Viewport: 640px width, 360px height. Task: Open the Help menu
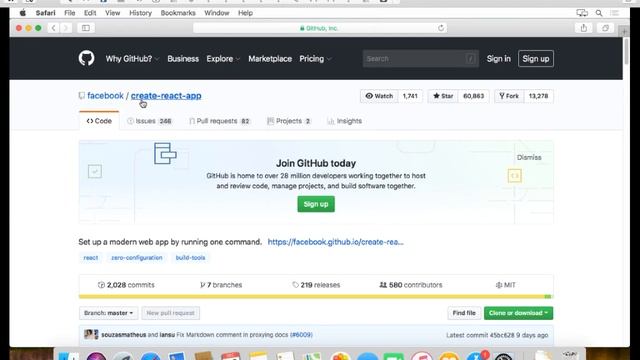point(245,13)
